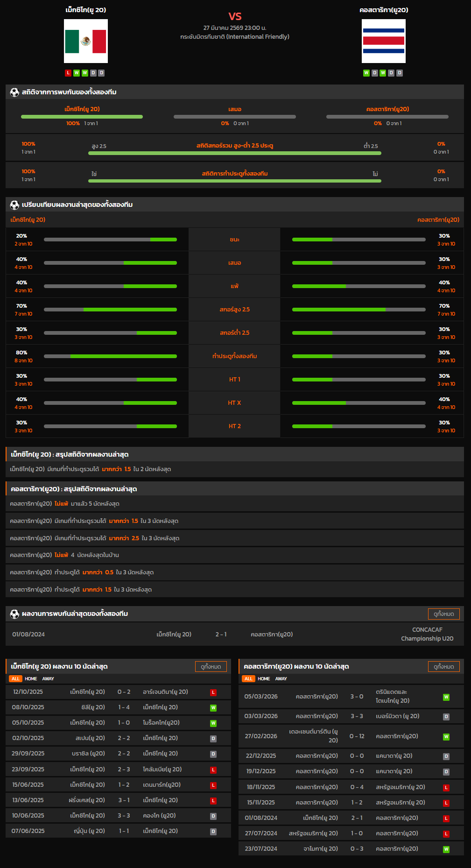Click W badge on Costa Rica 3-0 Trinidad row

(x=446, y=697)
